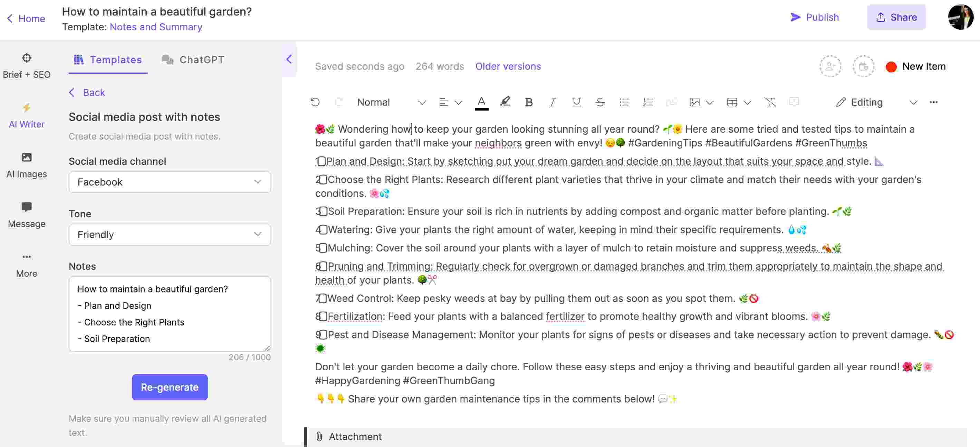980x447 pixels.
Task: Click the Publish button
Action: pyautogui.click(x=814, y=17)
